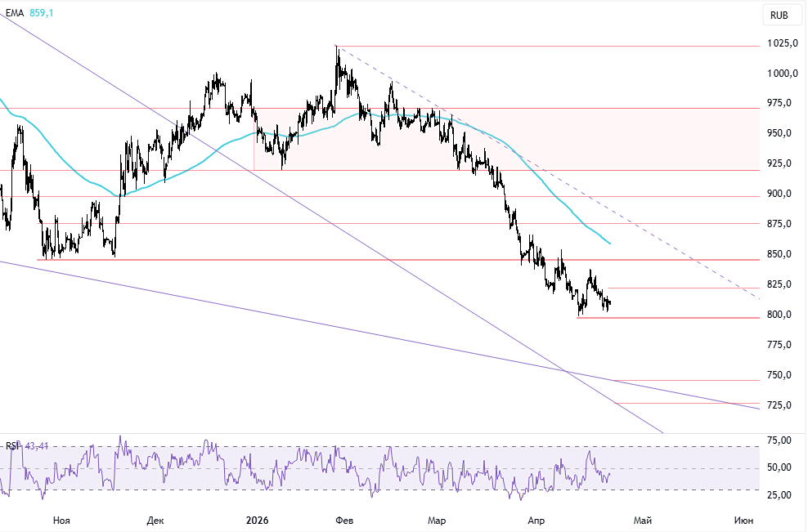The image size is (808, 532).
Task: Click price level 1 025,0 on axis
Action: pos(782,43)
